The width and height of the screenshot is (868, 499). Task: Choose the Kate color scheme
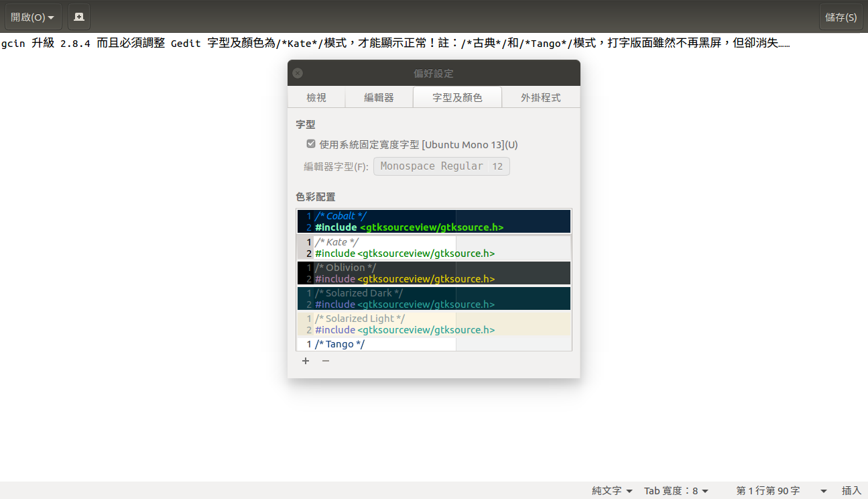434,247
